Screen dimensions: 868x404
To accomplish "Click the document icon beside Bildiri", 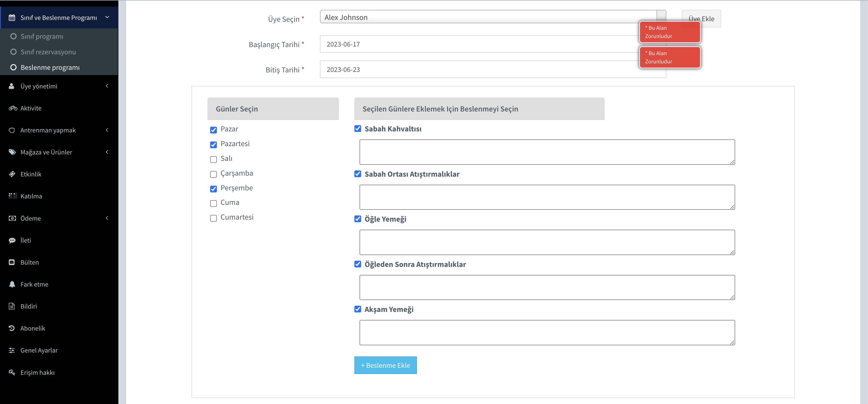I will [x=12, y=306].
